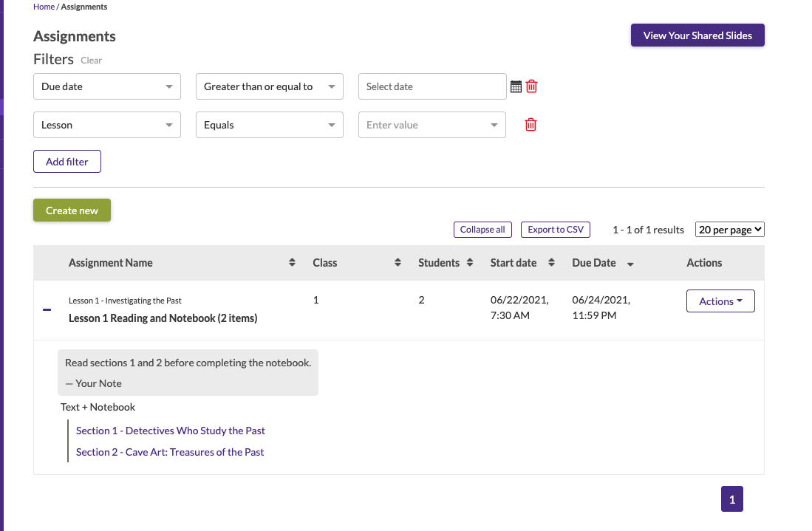Expand the Enter value dropdown

tap(432, 125)
